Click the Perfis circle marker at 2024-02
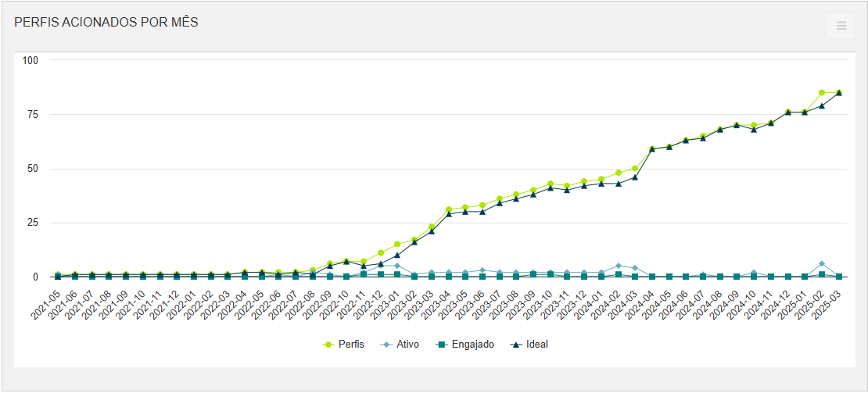868x393 pixels. tap(619, 173)
